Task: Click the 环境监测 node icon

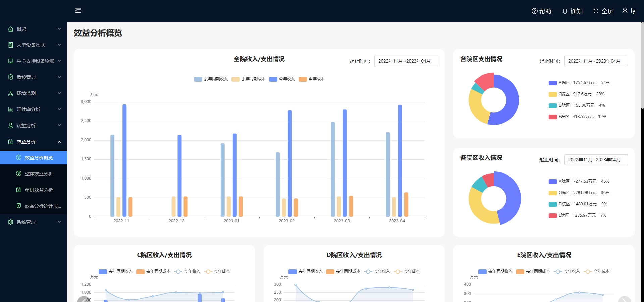Action: pos(11,93)
